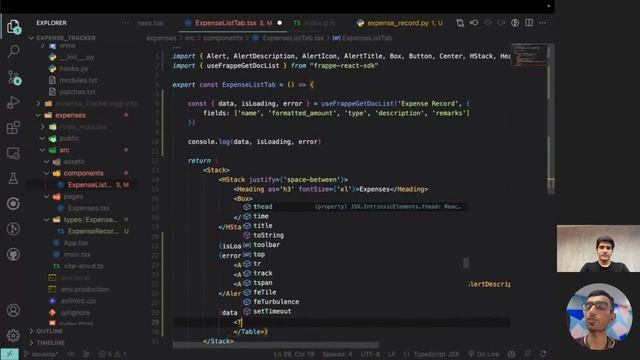640x360 pixels.
Task: Click the UTF-8 encoding indicator
Action: (x=370, y=354)
